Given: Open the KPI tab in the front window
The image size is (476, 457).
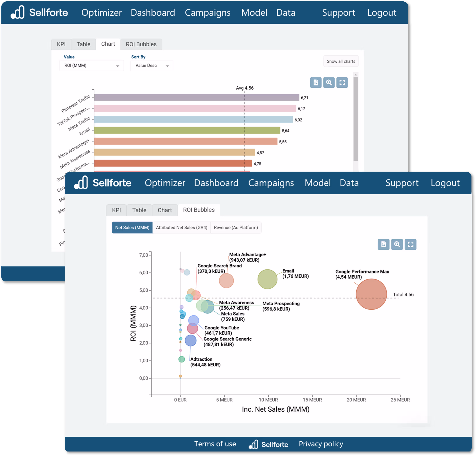Looking at the screenshot, I should point(116,210).
